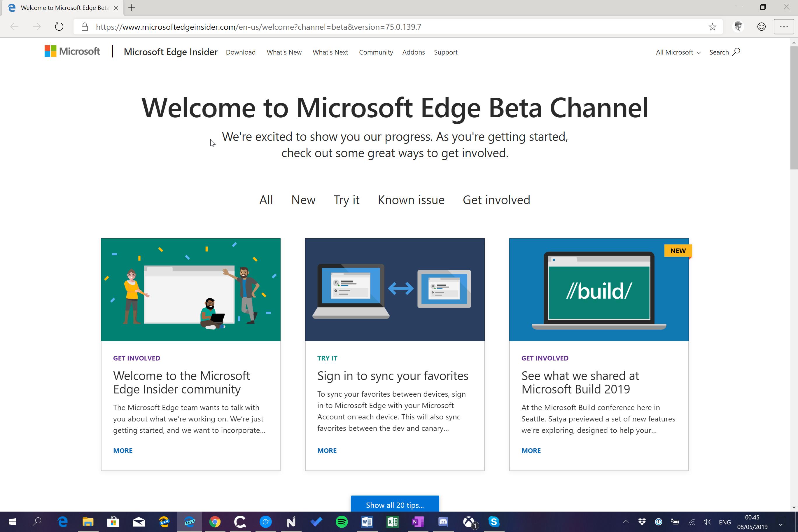Viewport: 798px width, 532px height.
Task: Open the Addons nav link
Action: click(x=413, y=52)
